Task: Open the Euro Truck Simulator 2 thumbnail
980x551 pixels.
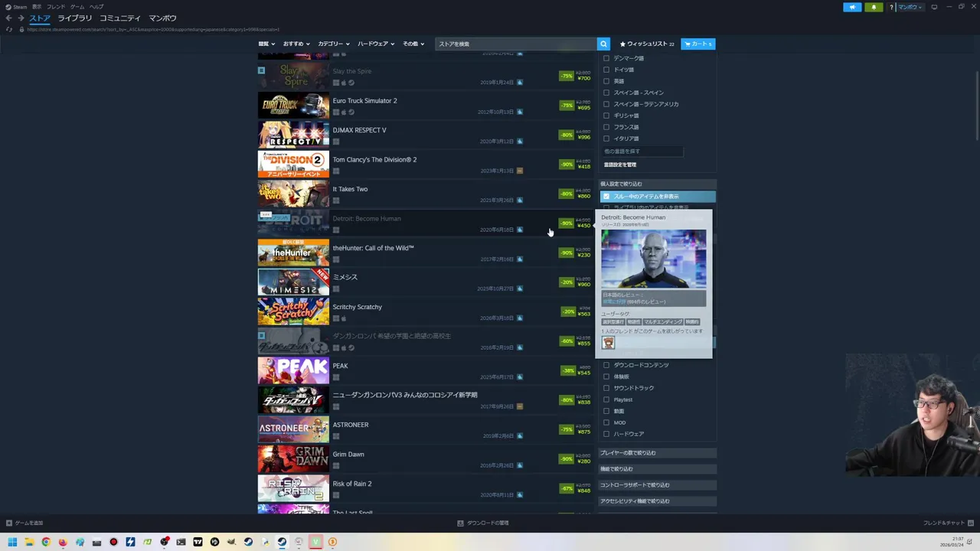Action: (x=293, y=105)
